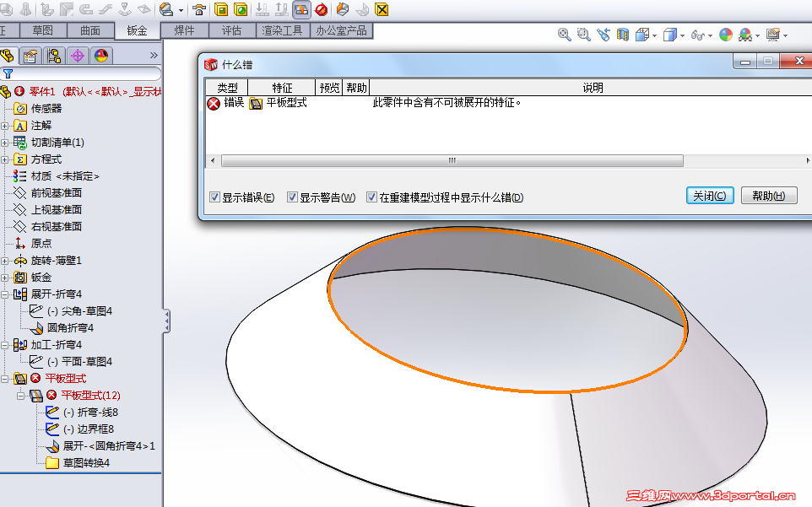Select 前视基准面 in feature tree
This screenshot has width=812, height=507.
pyautogui.click(x=56, y=193)
